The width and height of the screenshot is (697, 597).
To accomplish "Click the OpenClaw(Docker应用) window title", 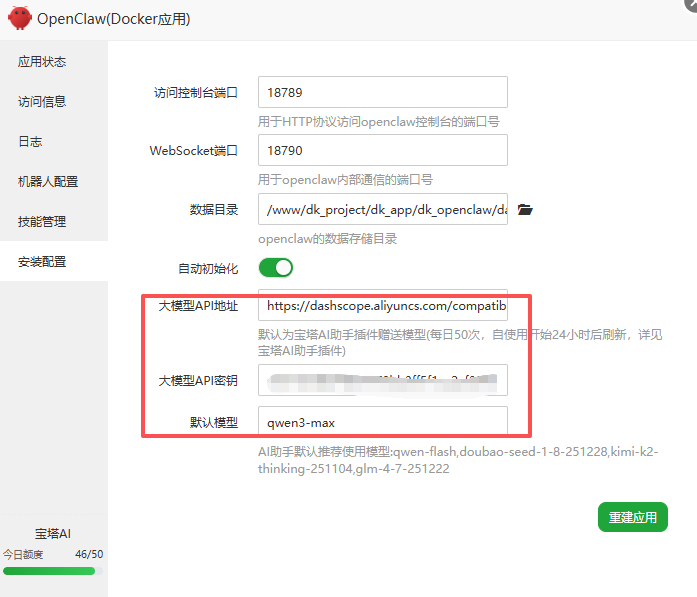I will [x=113, y=19].
